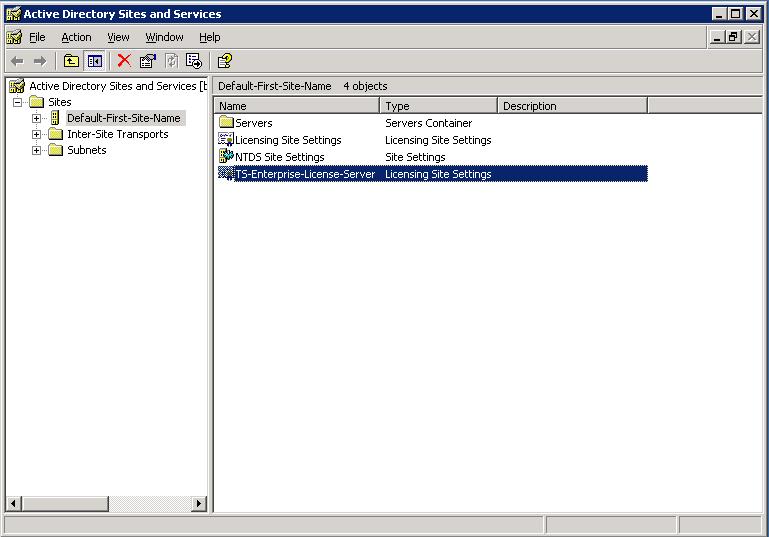Image resolution: width=769 pixels, height=537 pixels.
Task: Open the Action menu
Action: [77, 37]
